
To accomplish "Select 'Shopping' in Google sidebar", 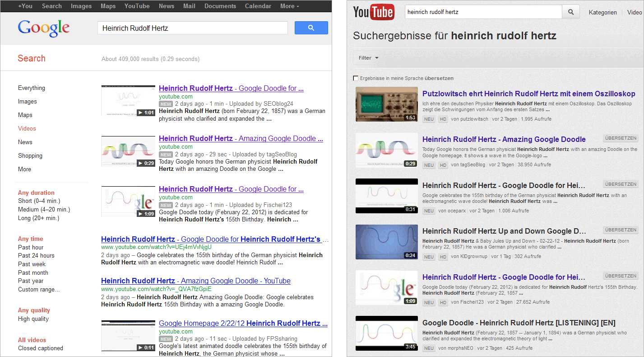I will [x=30, y=155].
